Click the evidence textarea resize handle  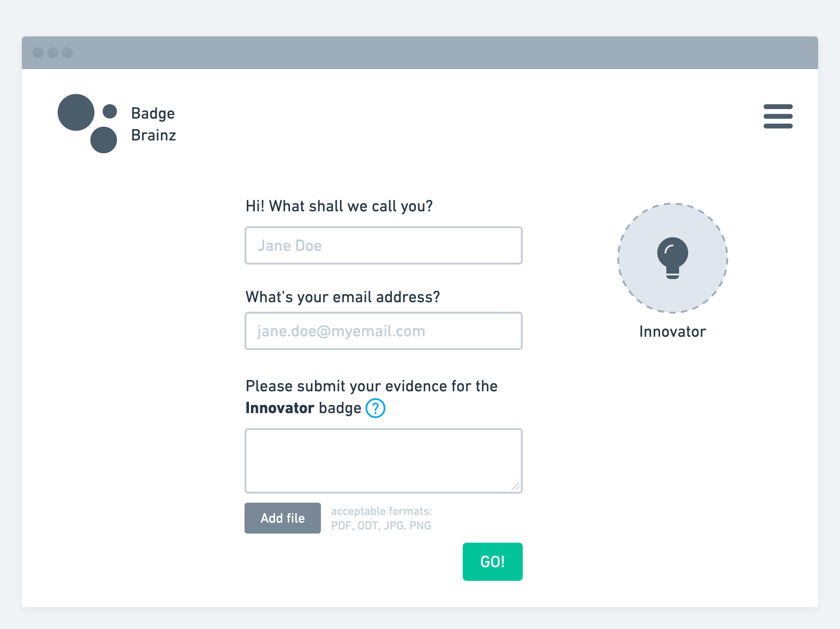[515, 486]
